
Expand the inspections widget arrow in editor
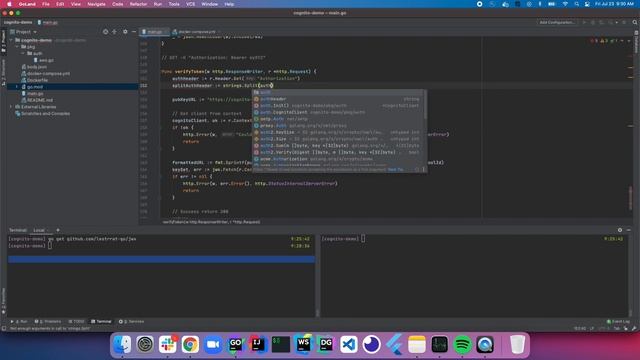coord(629,41)
